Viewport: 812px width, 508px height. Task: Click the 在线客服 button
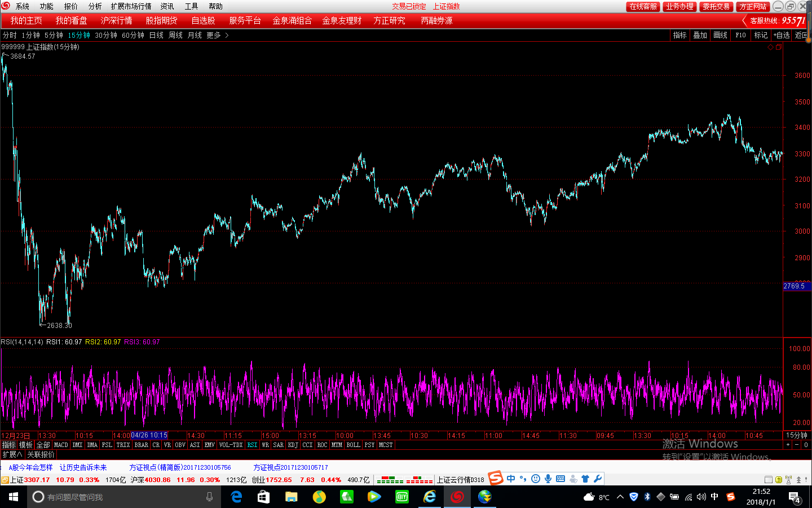click(x=643, y=6)
